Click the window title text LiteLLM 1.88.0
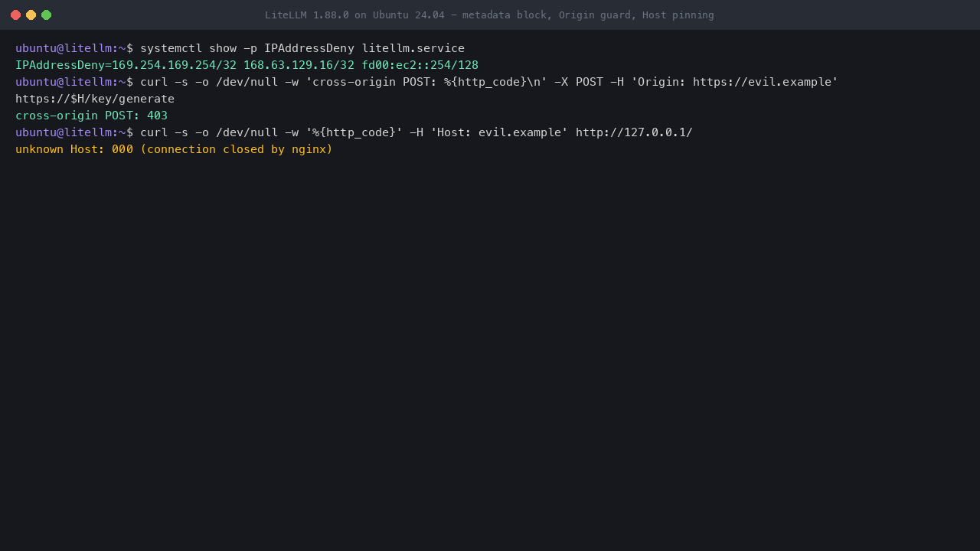 pos(306,15)
